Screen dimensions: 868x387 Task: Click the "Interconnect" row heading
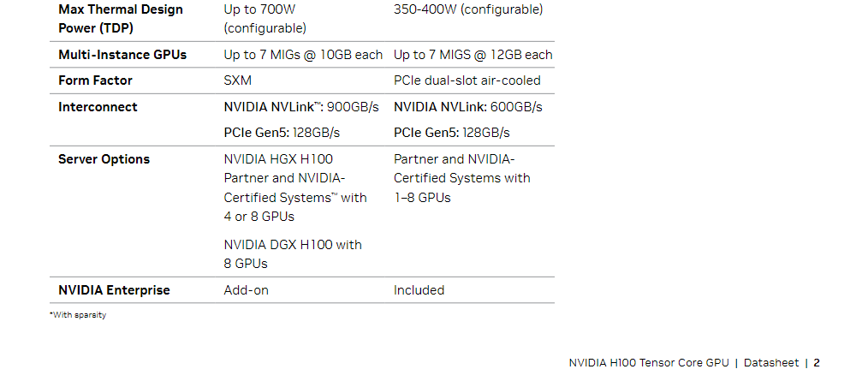pyautogui.click(x=98, y=107)
